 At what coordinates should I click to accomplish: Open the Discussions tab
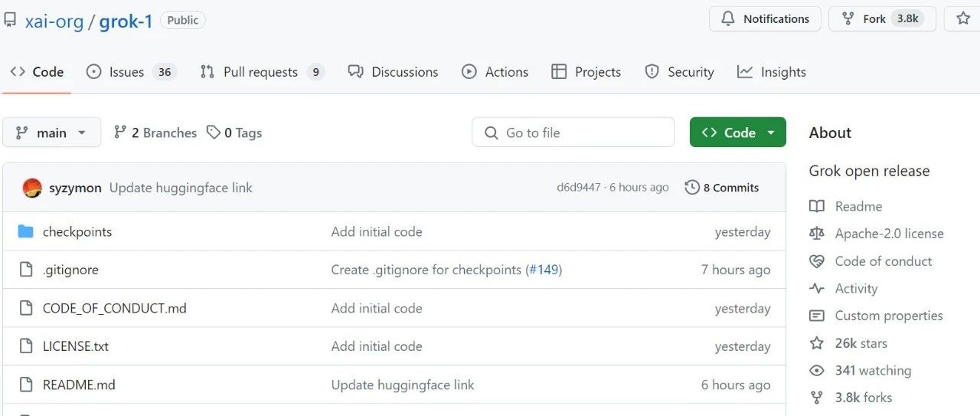coord(393,72)
